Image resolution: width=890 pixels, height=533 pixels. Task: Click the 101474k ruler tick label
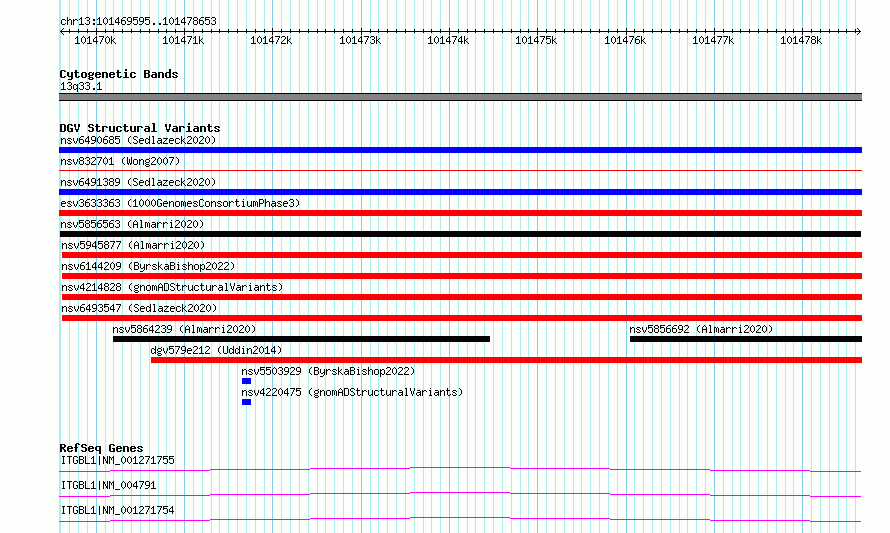(448, 40)
